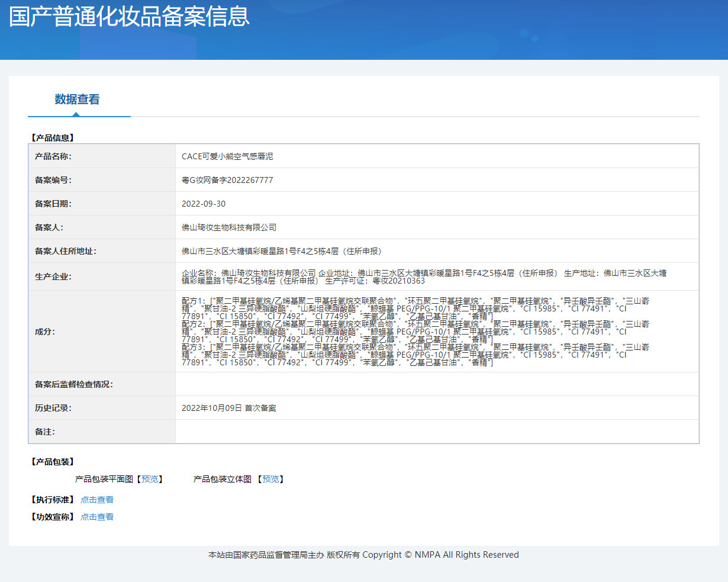The image size is (728, 582).
Task: Open 预览 link for 产品包装平面图
Action: click(150, 479)
